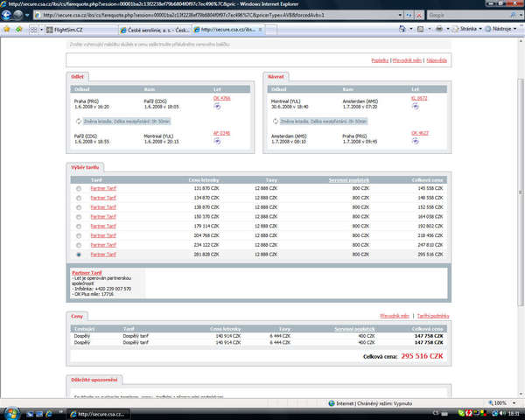Select the 234 122 CZK tariff radio button

click(x=79, y=246)
